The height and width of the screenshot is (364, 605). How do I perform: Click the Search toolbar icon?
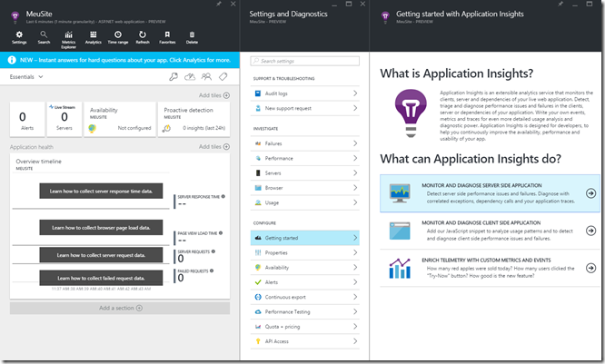point(44,38)
